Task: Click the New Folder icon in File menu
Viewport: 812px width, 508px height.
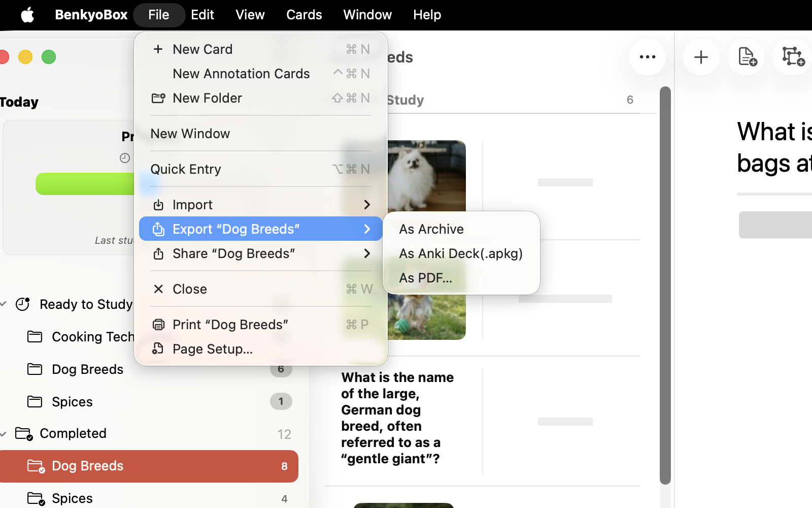Action: (158, 98)
